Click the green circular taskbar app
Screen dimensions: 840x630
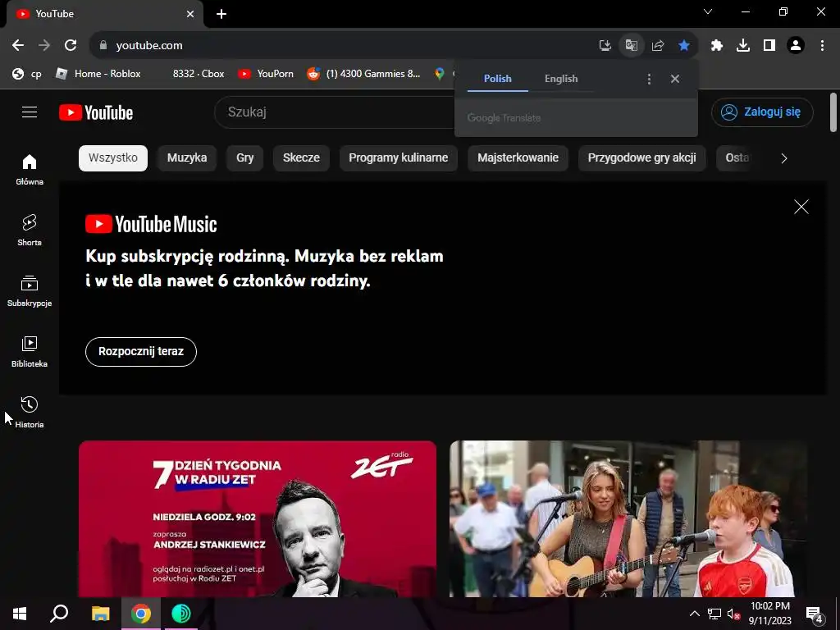(181, 614)
